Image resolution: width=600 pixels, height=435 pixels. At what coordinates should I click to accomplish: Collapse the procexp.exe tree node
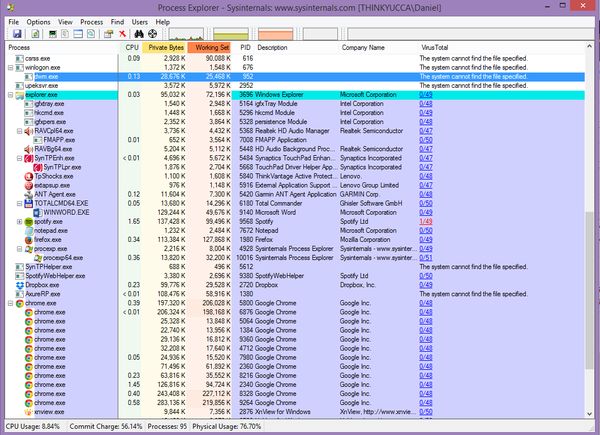pyautogui.click(x=20, y=249)
